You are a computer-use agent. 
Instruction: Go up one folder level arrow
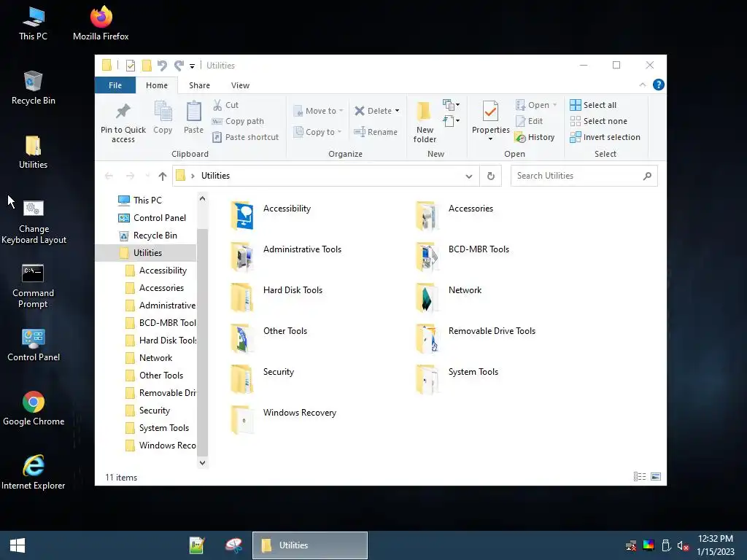(x=163, y=176)
